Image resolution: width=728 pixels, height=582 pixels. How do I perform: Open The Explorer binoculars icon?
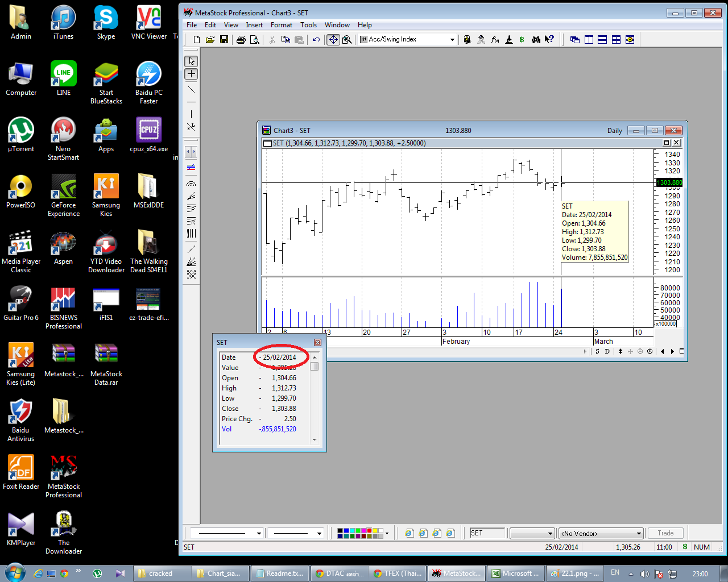click(x=536, y=40)
